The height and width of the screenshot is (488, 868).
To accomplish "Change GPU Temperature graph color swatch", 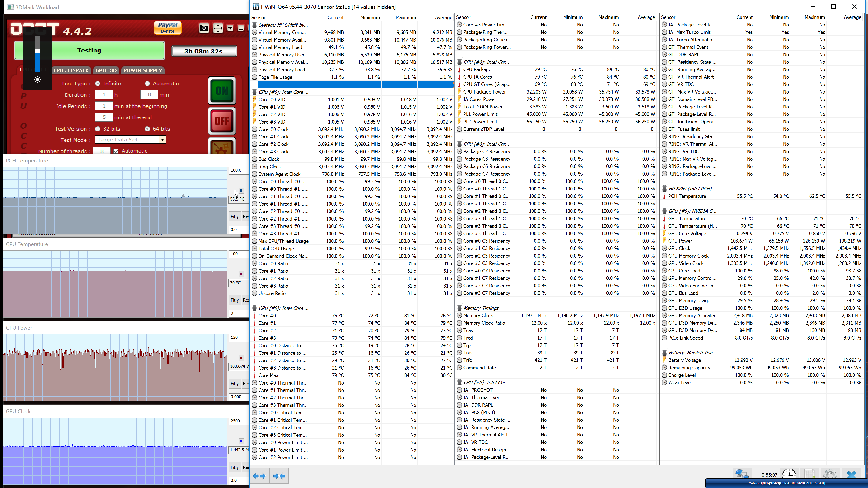I will pos(241,274).
